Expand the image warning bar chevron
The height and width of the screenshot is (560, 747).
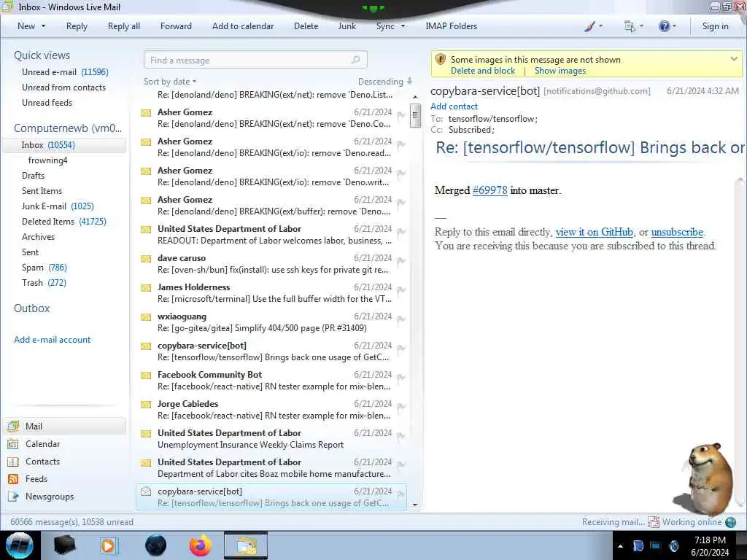tap(734, 59)
